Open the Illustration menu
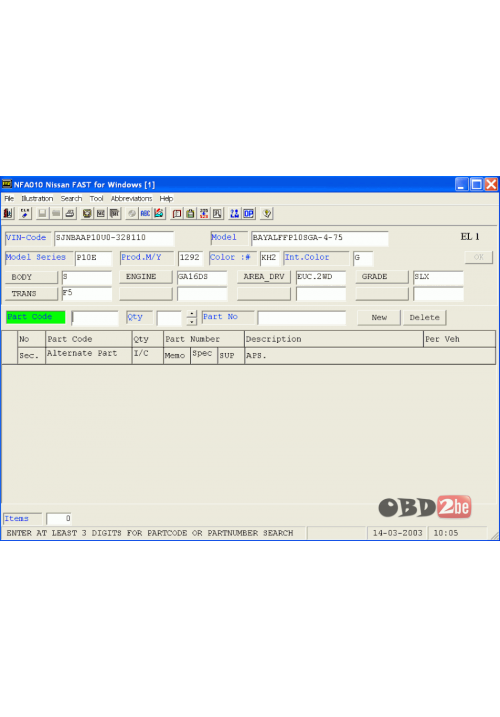 tap(37, 198)
